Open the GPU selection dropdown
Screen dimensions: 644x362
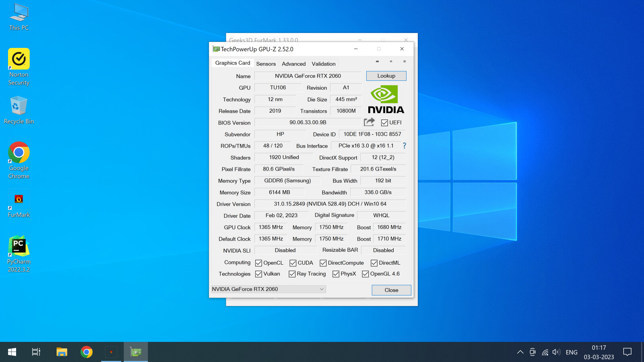point(268,289)
